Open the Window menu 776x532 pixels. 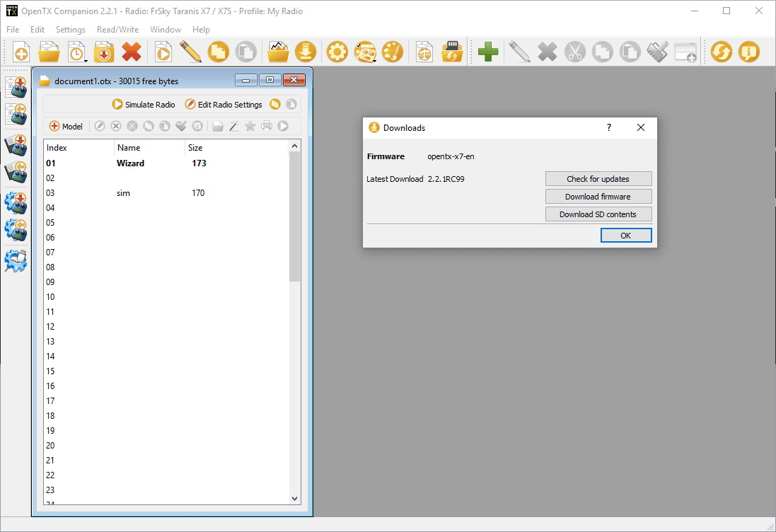coord(166,30)
